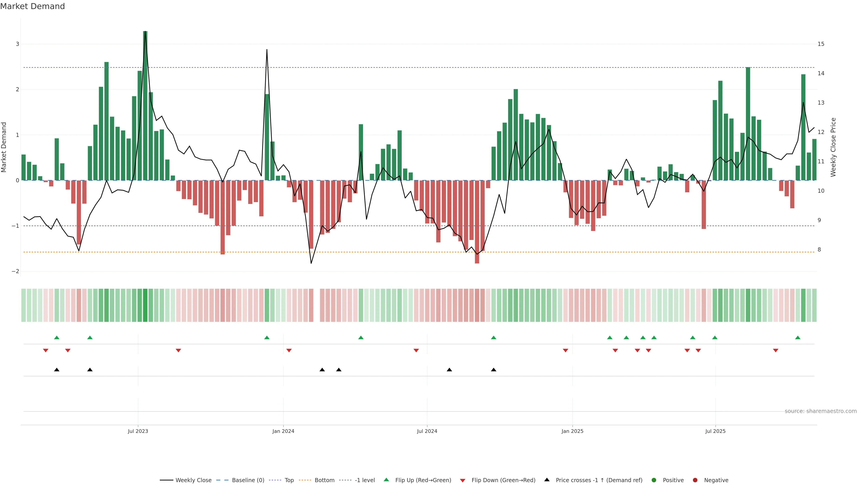This screenshot has width=868, height=488.
Task: Click the -1 level legend item
Action: pyautogui.click(x=365, y=480)
